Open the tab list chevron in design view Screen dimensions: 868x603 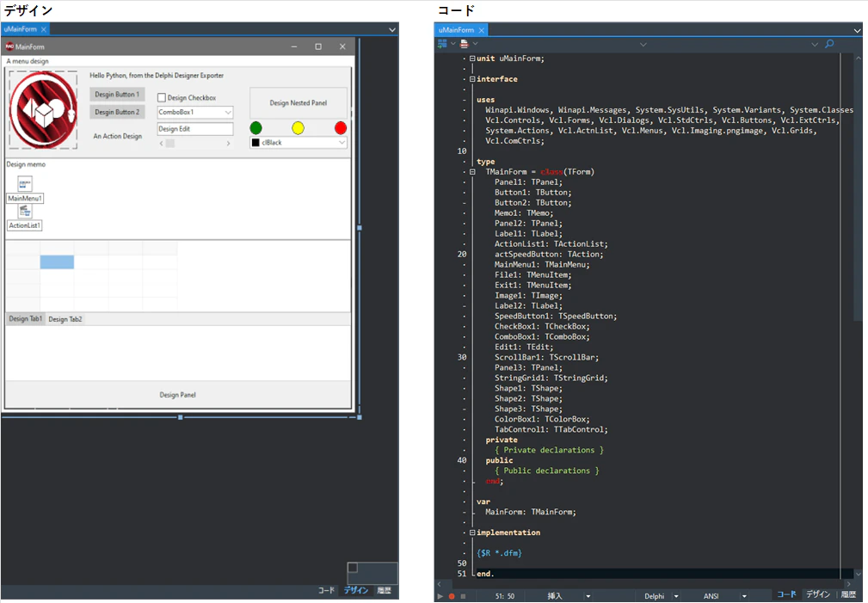pyautogui.click(x=392, y=30)
